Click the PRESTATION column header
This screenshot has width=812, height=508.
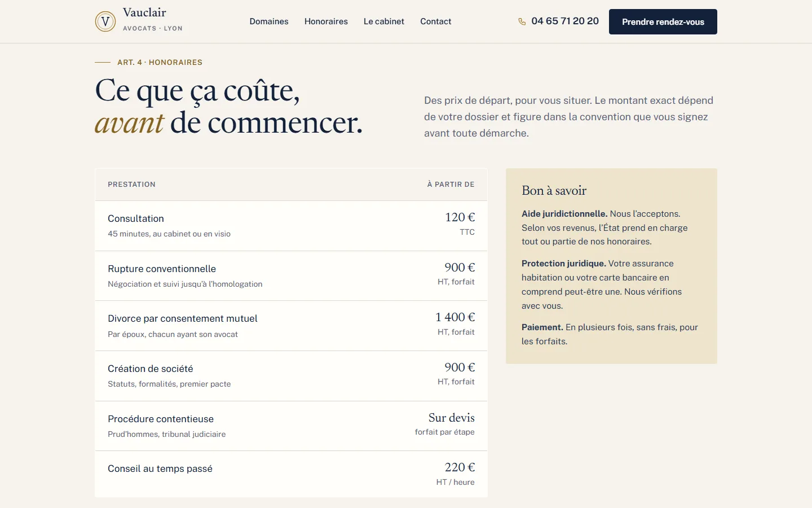coord(131,185)
